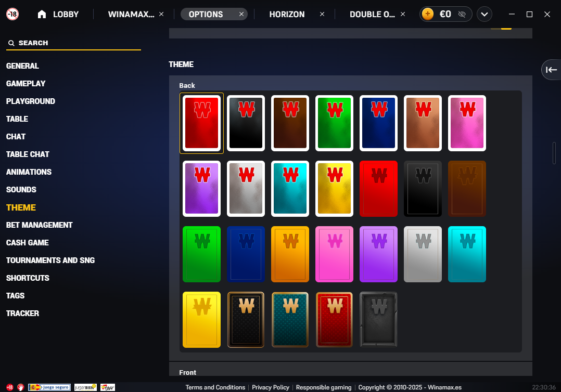This screenshot has height=392, width=561.
Task: Select black gold-trimmed patterned card back
Action: pos(246,320)
